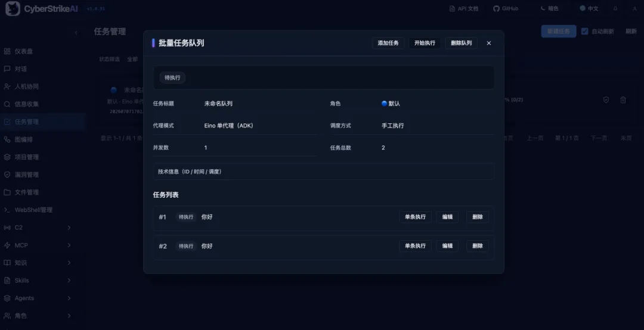Viewport: 644px width, 330px height.
Task: Click 添加任务 button in dialog header
Action: tap(388, 43)
